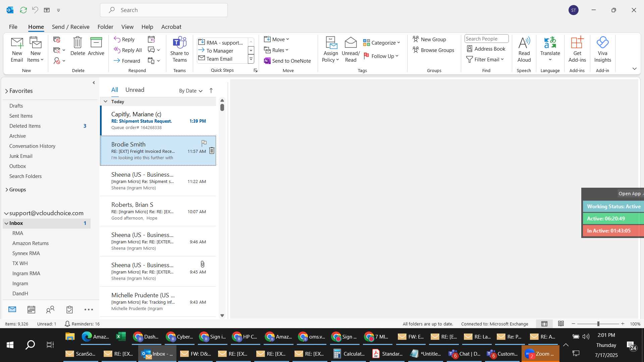Open Viva Insights
644x362 pixels.
pos(602,50)
